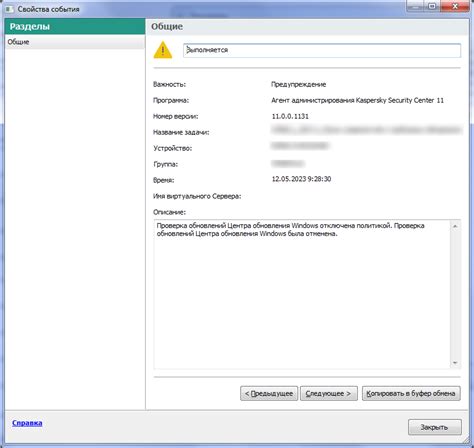
Task: Select the Общие section in left panel
Action: click(x=75, y=42)
